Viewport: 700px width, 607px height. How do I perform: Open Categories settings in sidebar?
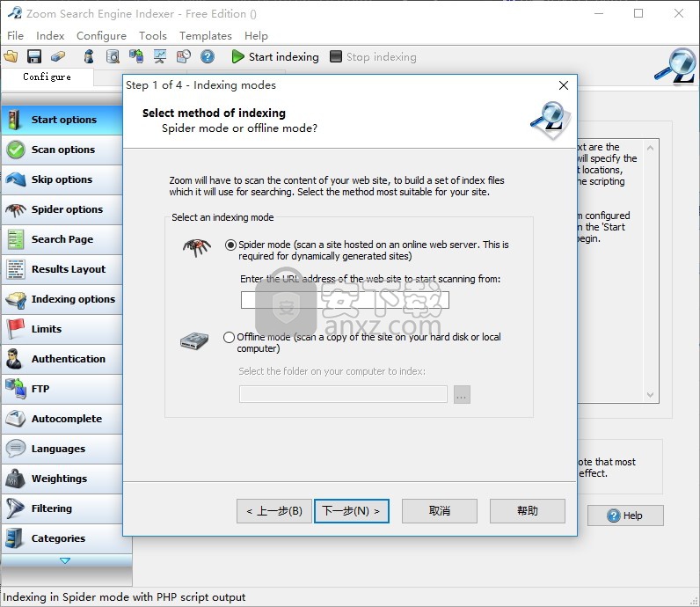[62, 538]
